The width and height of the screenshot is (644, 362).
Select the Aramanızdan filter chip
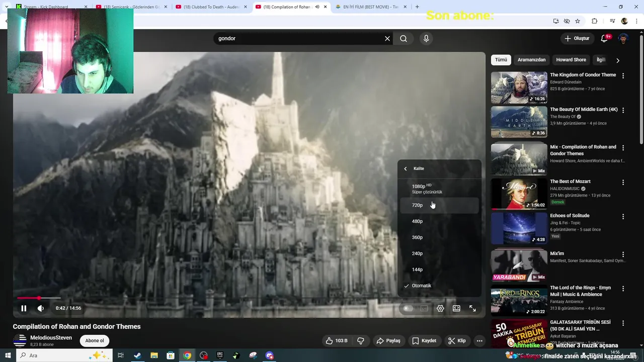pyautogui.click(x=531, y=60)
